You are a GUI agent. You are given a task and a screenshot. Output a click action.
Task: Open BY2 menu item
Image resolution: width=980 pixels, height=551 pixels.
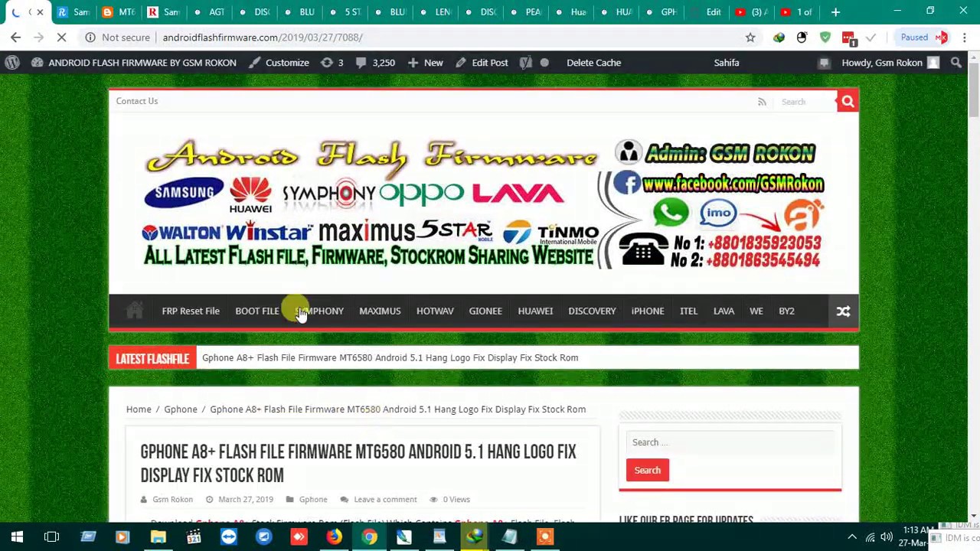point(786,311)
